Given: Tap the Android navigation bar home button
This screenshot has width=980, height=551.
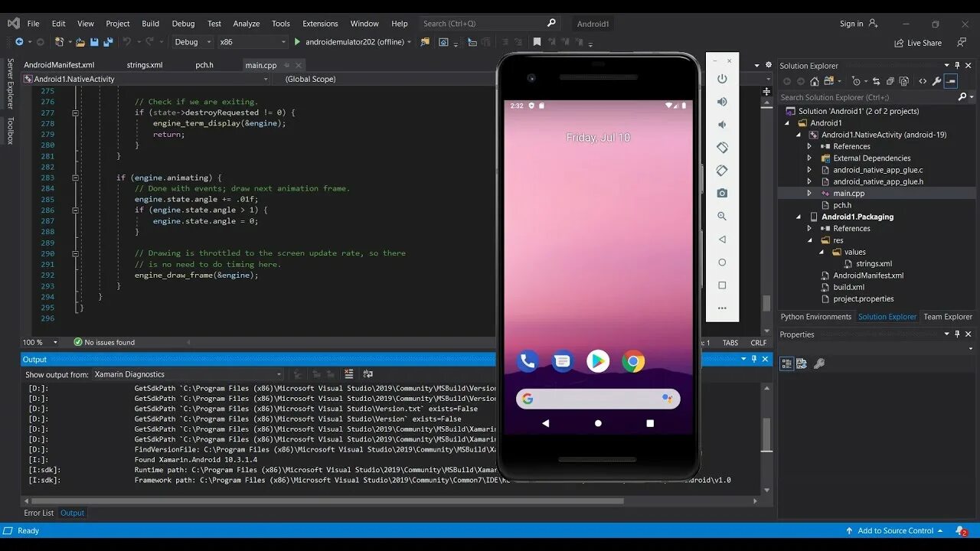Looking at the screenshot, I should point(598,423).
